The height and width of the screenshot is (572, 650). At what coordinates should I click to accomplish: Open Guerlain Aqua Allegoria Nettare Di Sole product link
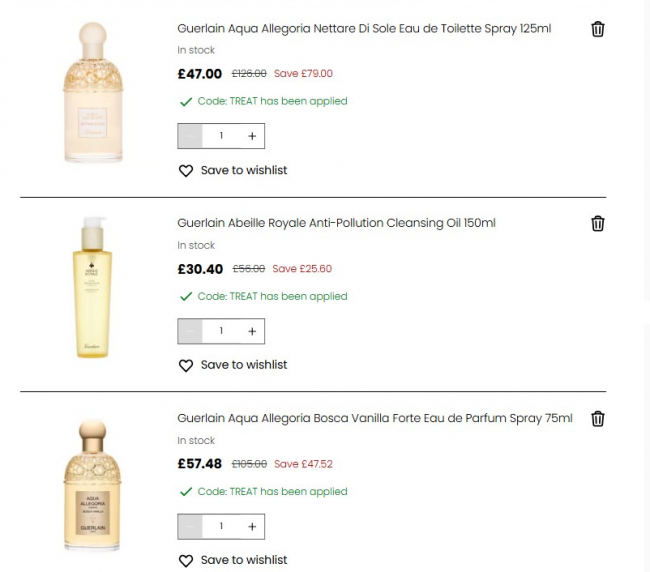click(364, 28)
